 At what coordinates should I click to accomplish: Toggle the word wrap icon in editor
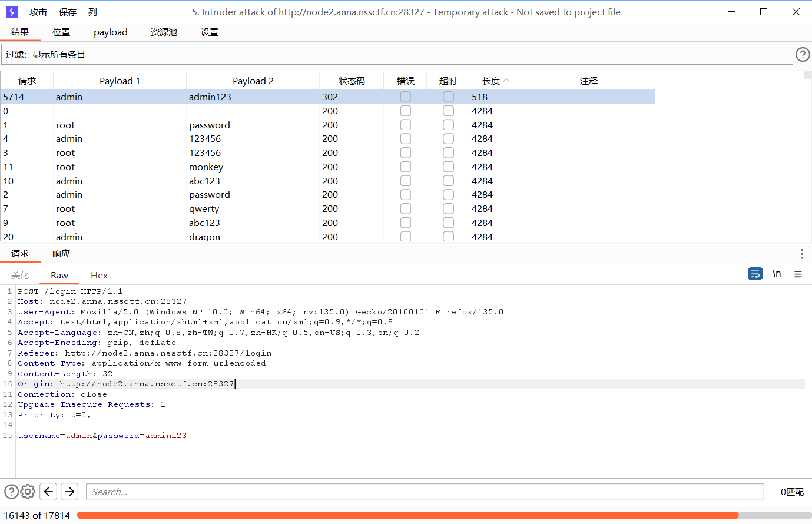pos(755,274)
